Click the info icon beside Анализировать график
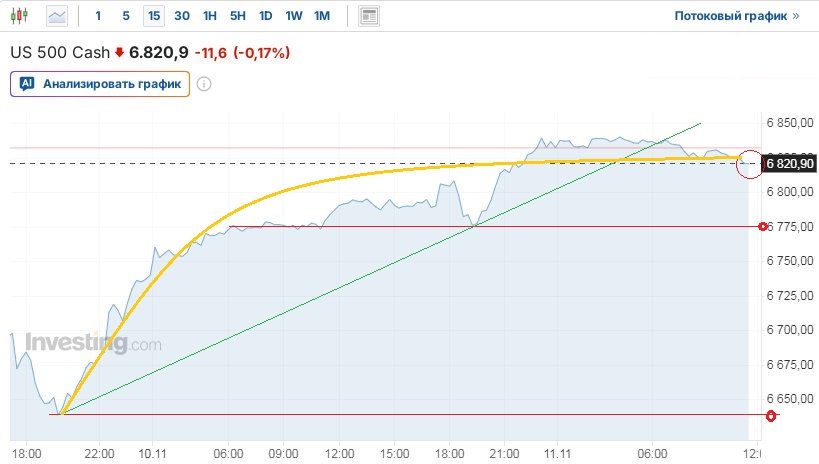Viewport: 819px width, 464px height. pos(204,84)
